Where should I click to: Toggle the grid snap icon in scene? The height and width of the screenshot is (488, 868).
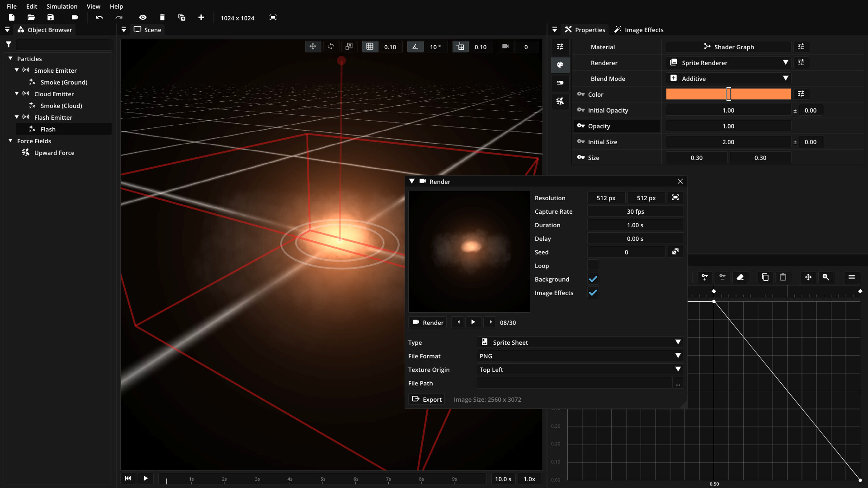pos(370,47)
